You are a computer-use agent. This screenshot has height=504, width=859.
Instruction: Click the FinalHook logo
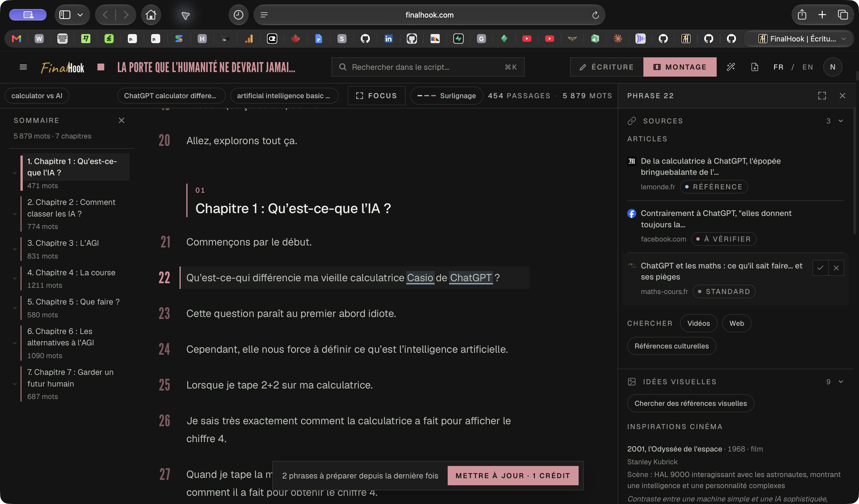tap(62, 68)
